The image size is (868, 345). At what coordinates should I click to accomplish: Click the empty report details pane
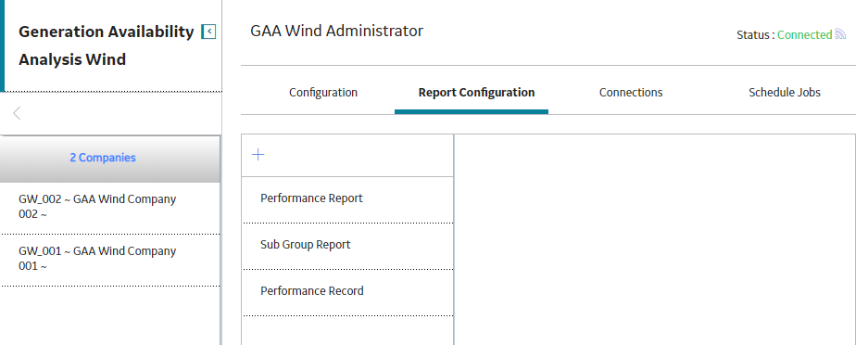(x=655, y=239)
